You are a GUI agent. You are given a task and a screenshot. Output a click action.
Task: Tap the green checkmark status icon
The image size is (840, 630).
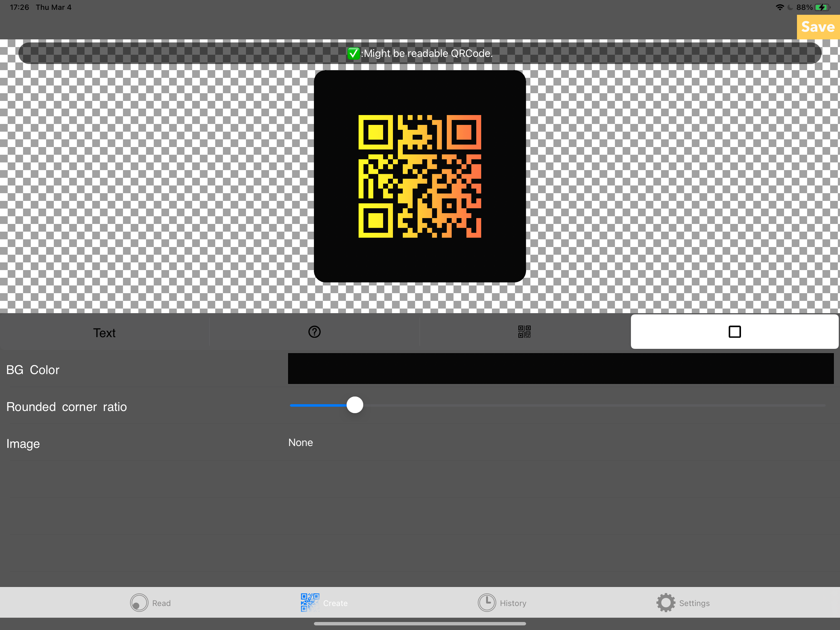[x=353, y=54]
